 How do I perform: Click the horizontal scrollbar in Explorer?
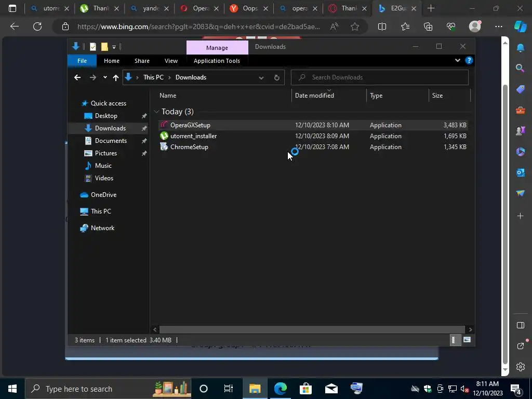[312, 329]
